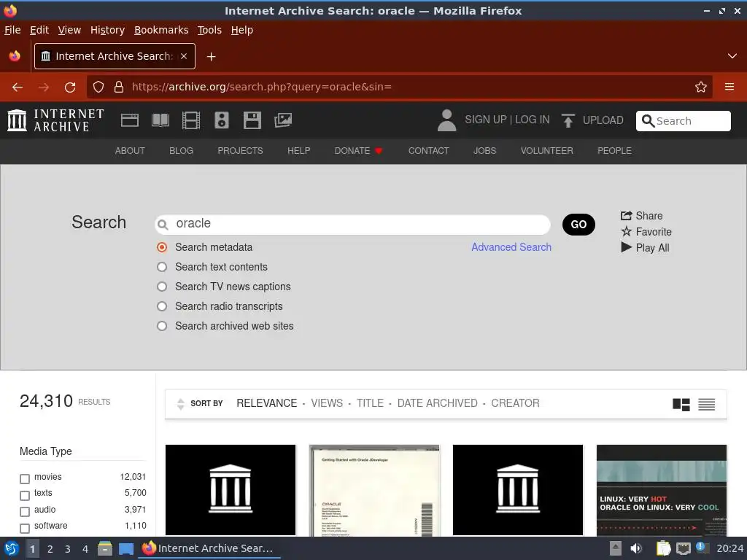747x560 pixels.
Task: Click the LOG IN link
Action: tap(532, 120)
